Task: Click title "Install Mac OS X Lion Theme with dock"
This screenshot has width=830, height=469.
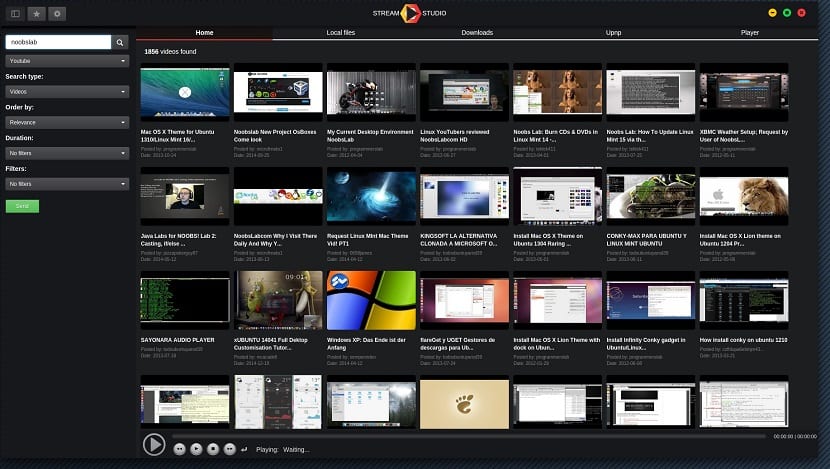Action: [557, 344]
